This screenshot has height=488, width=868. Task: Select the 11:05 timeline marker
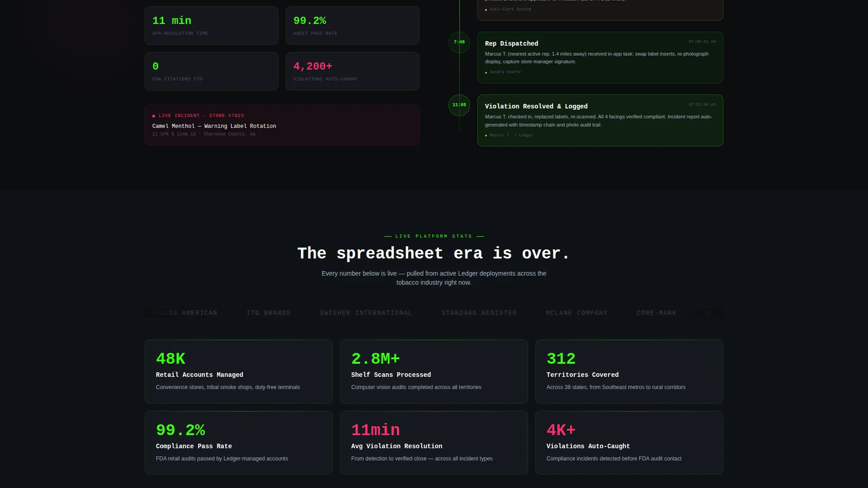459,105
